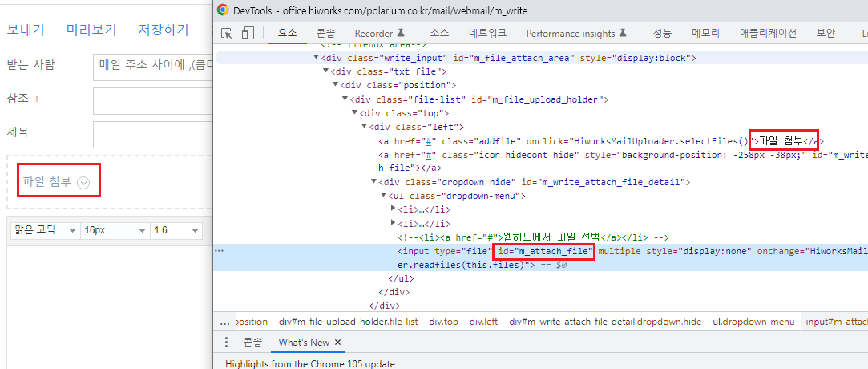Click the 보내기 send button
Viewport: 868px width, 369px height.
point(26,30)
